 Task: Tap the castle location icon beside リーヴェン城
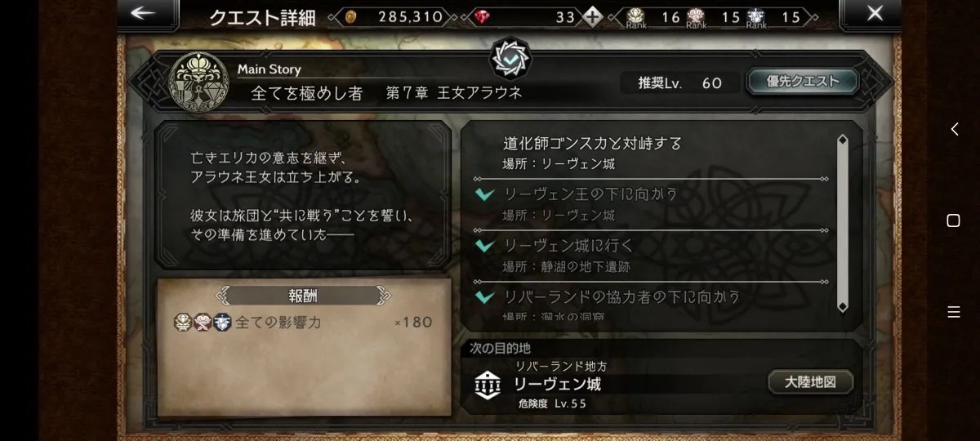pyautogui.click(x=489, y=385)
